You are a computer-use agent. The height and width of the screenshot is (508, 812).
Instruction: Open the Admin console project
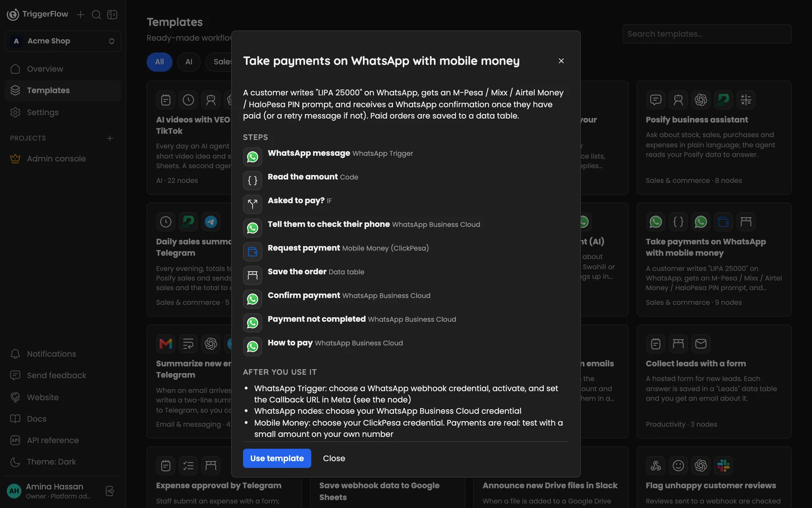pos(63,158)
